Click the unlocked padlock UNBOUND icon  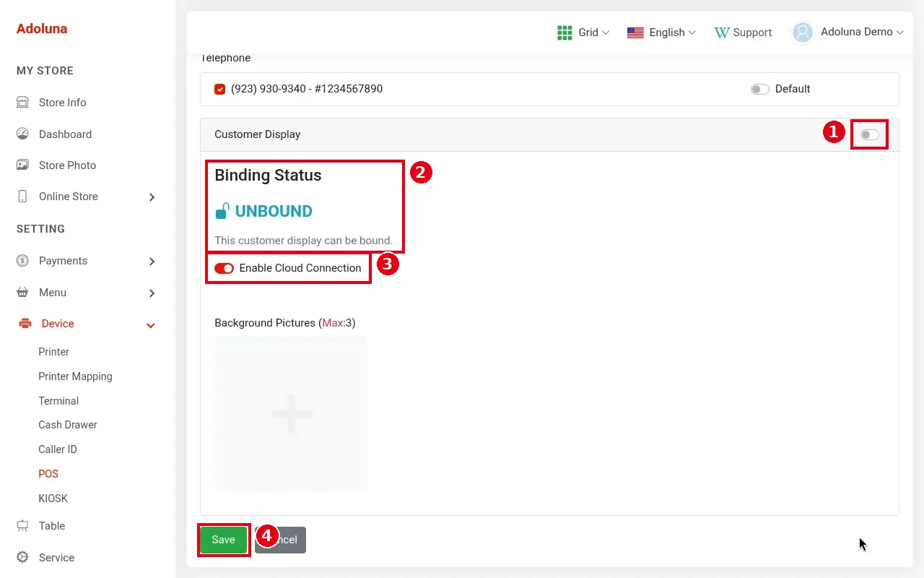pos(222,211)
